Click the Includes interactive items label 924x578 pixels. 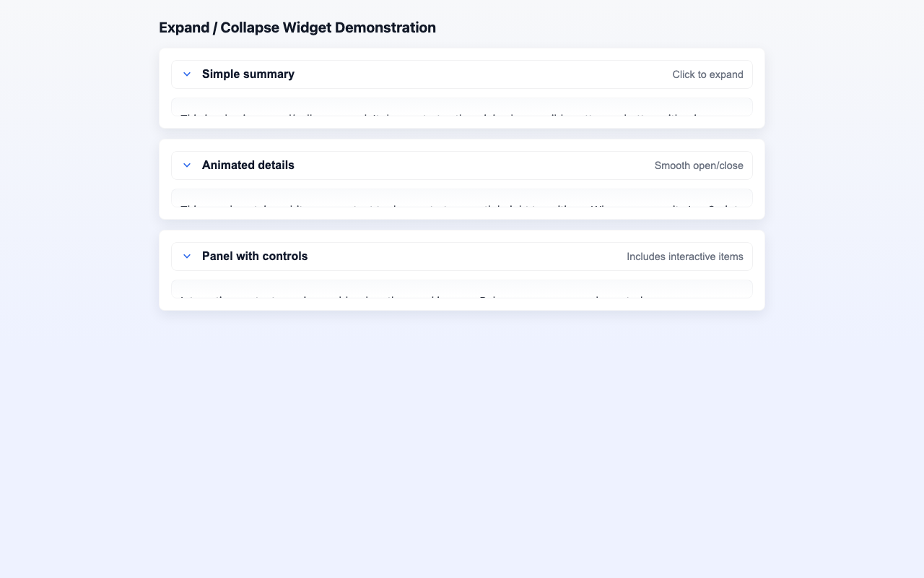coord(684,256)
